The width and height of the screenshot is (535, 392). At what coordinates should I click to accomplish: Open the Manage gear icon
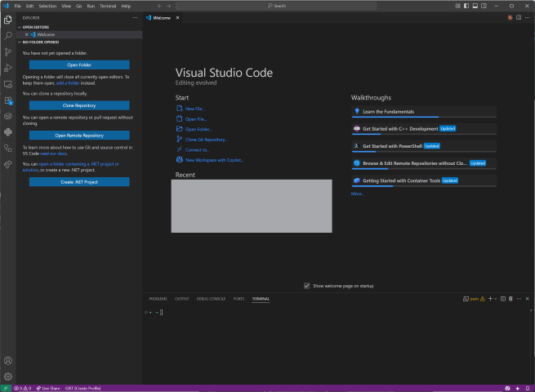point(8,376)
